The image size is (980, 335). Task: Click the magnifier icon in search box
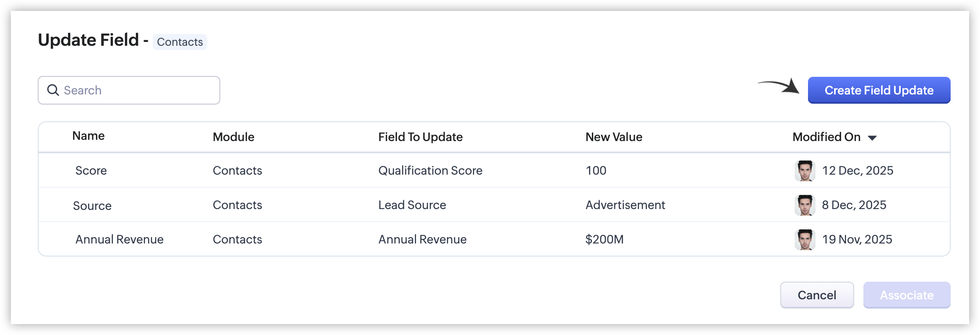(53, 90)
